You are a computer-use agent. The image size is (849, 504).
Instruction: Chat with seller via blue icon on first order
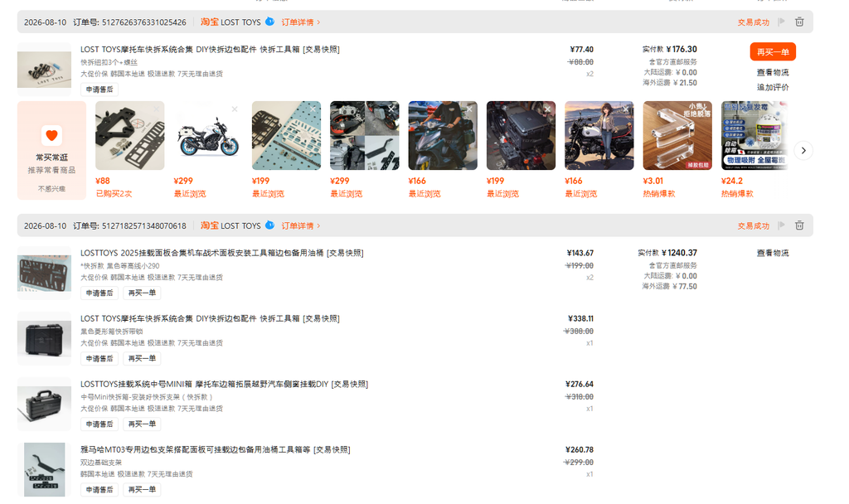[x=269, y=22]
